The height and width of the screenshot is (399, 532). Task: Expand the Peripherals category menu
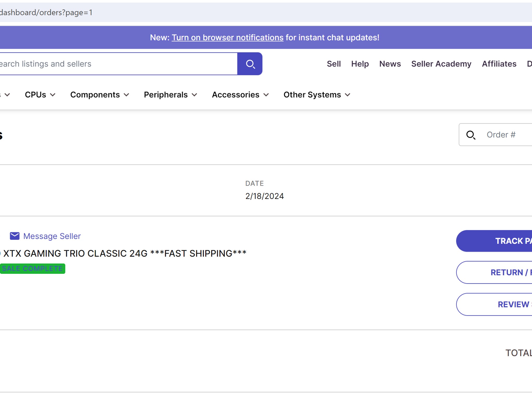tap(171, 95)
